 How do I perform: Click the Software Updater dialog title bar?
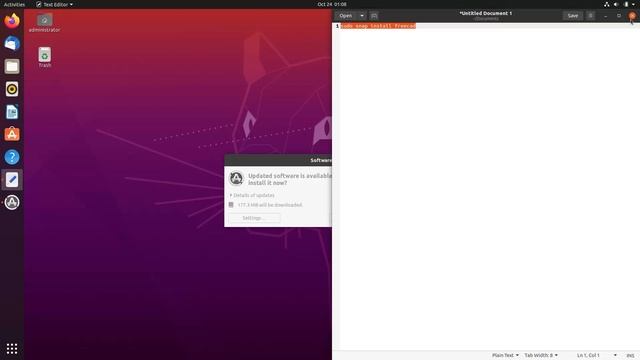[x=278, y=160]
